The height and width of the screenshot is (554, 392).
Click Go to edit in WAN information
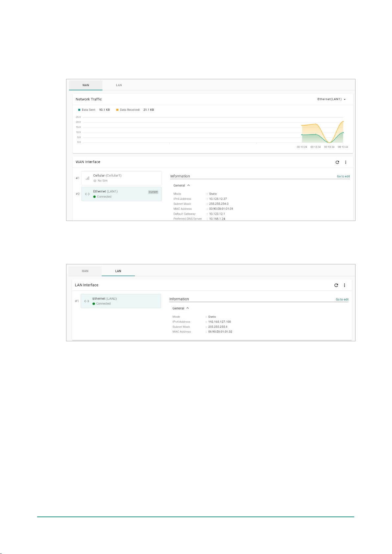[343, 177]
